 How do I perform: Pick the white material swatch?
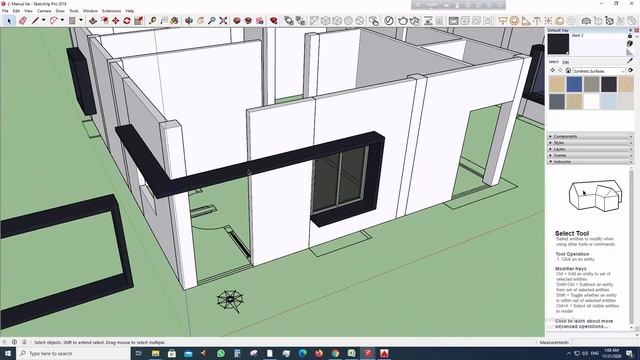pos(591,101)
